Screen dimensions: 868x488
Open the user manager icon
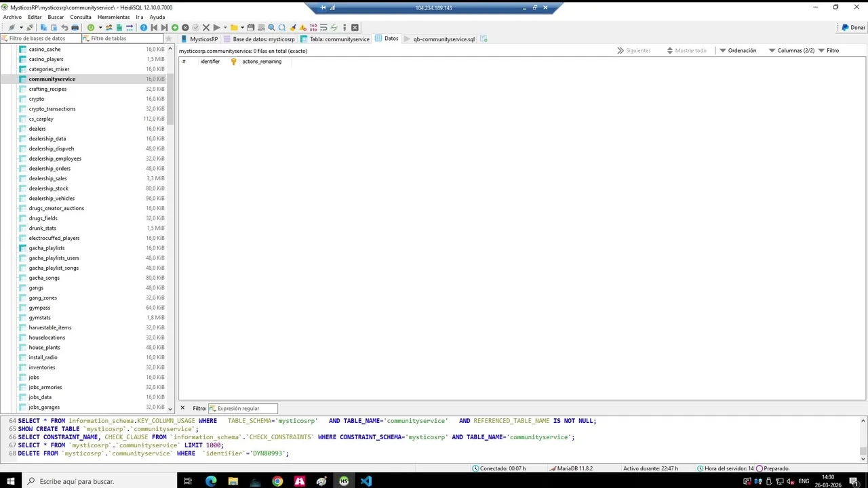pos(108,28)
